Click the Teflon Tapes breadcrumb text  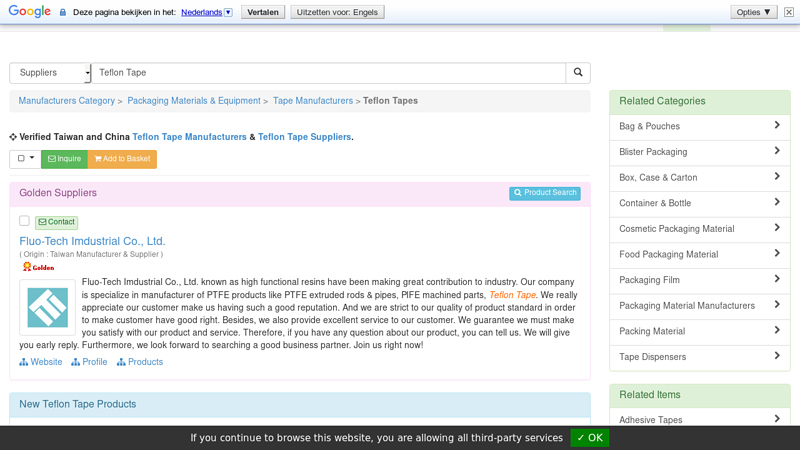[x=390, y=101]
